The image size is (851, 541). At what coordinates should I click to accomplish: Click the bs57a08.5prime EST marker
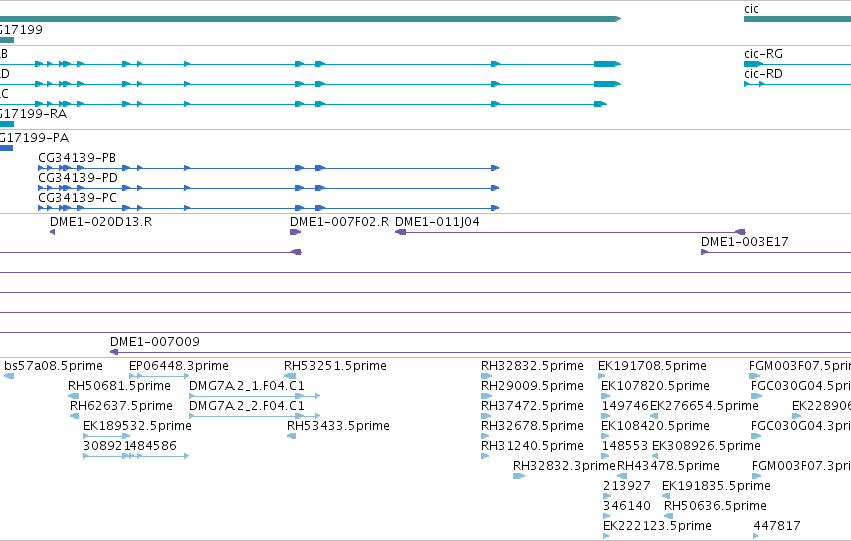click(9, 376)
